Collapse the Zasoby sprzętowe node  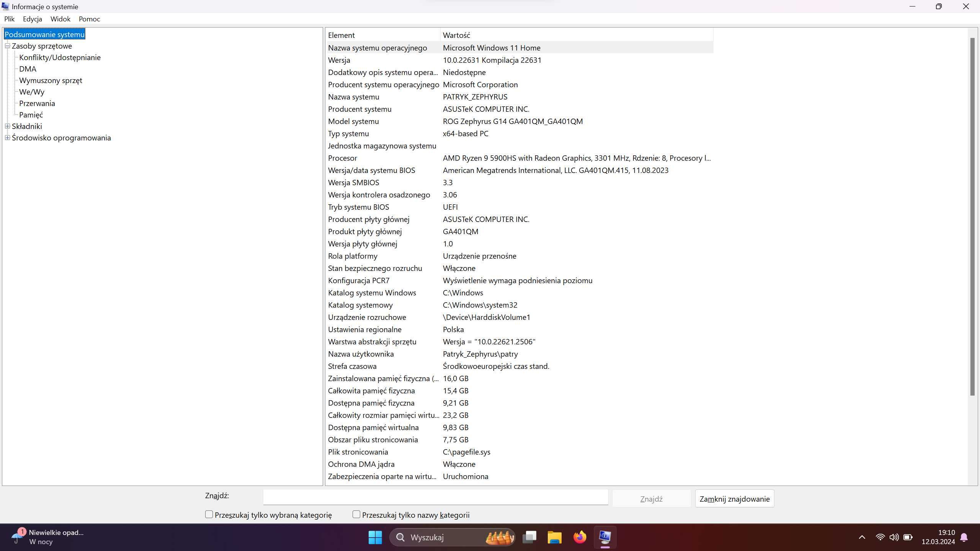7,46
